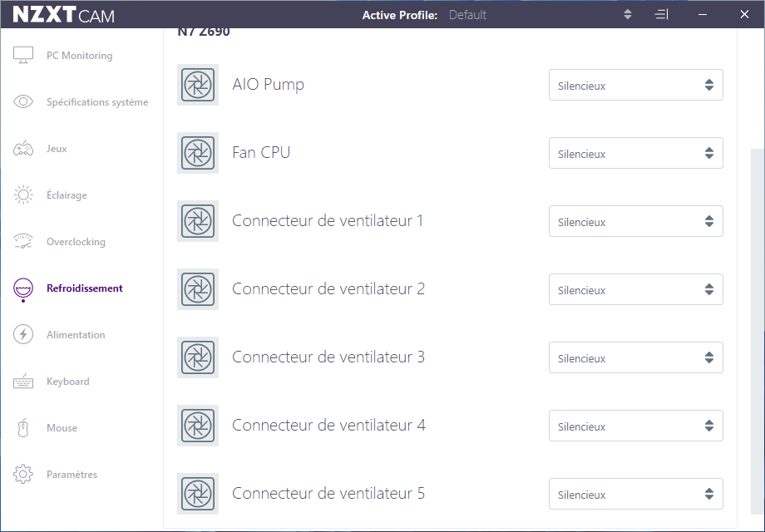Open the Alimentation section
Screen dimensions: 765x532
point(76,335)
